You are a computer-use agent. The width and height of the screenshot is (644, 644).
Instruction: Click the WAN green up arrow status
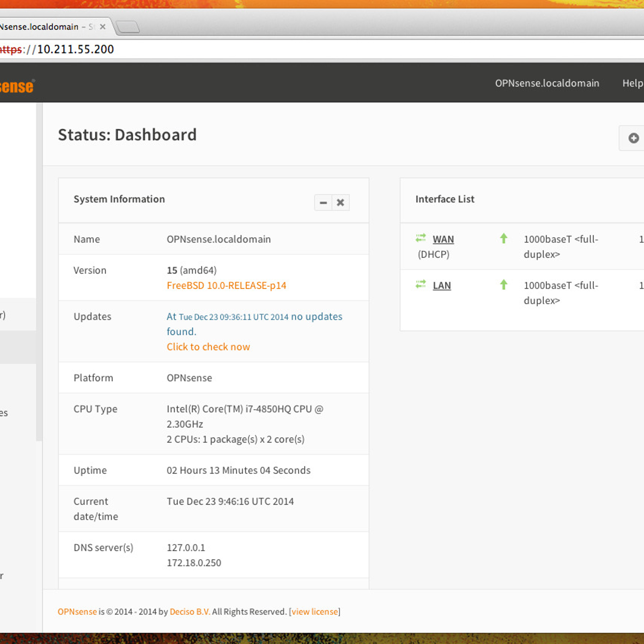tap(504, 238)
